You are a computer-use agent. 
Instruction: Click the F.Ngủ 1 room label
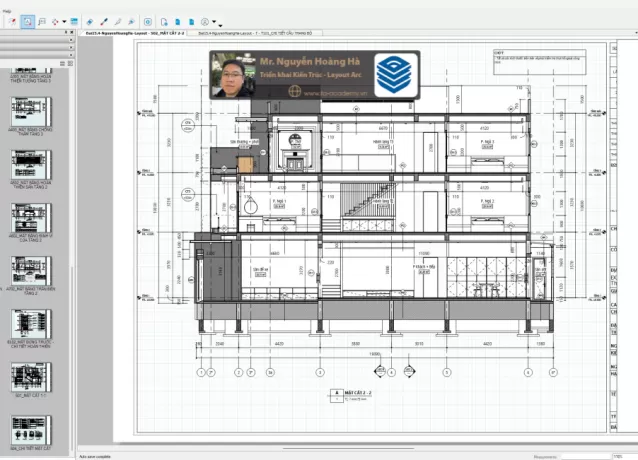[279, 201]
